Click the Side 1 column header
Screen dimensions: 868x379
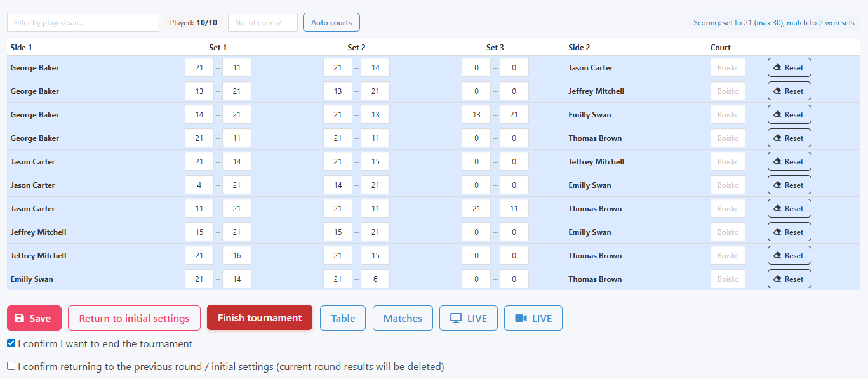click(x=21, y=48)
